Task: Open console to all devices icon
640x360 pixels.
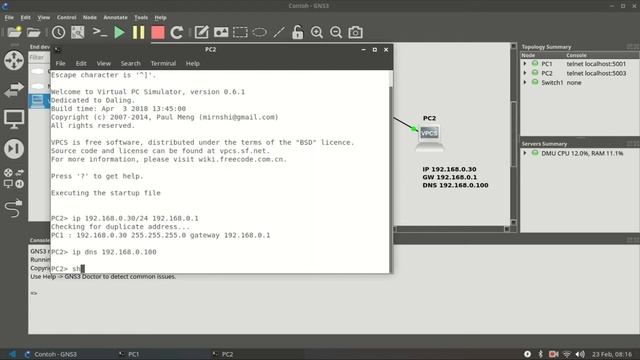Action: click(x=99, y=32)
